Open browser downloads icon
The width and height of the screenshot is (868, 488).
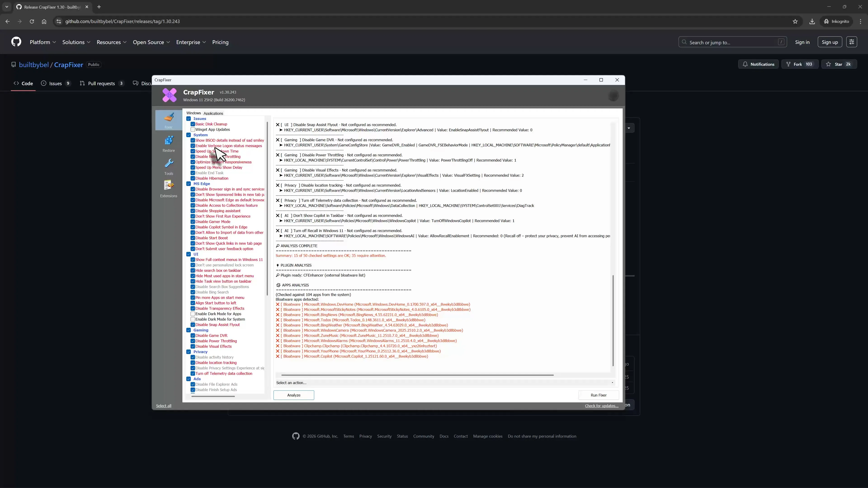click(812, 21)
